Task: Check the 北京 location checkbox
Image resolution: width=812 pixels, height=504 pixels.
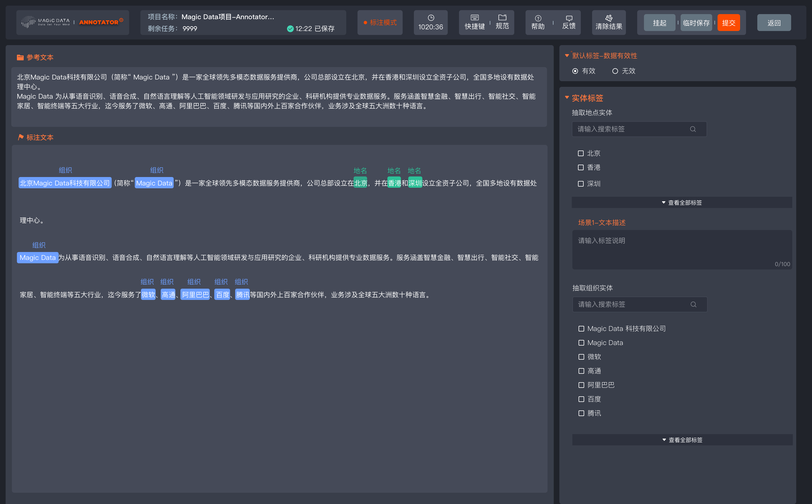Action: [x=581, y=153]
